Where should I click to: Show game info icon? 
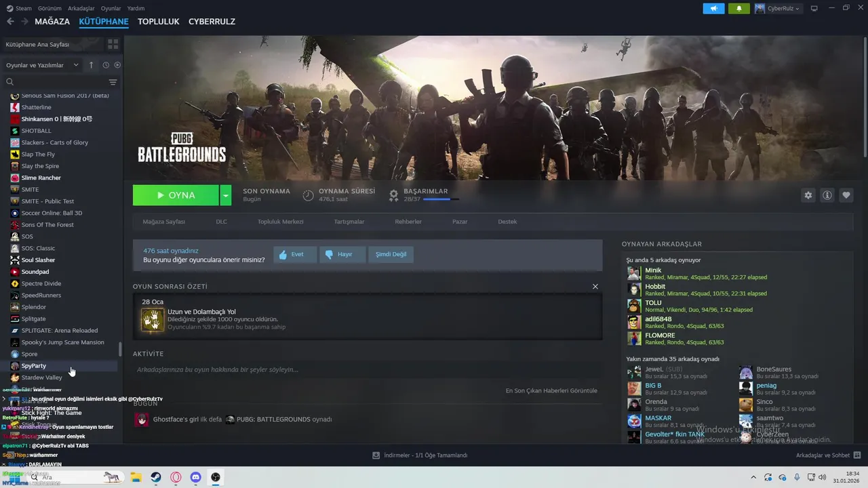tap(827, 195)
